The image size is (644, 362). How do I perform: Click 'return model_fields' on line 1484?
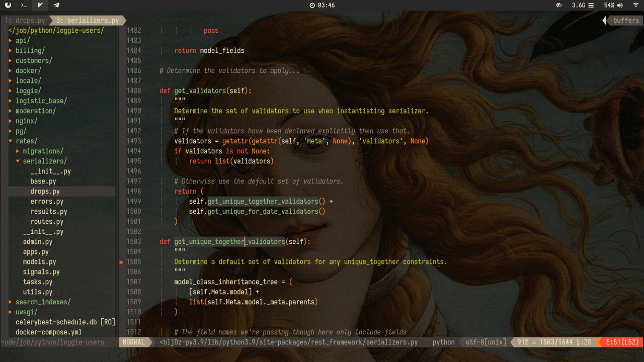point(209,50)
